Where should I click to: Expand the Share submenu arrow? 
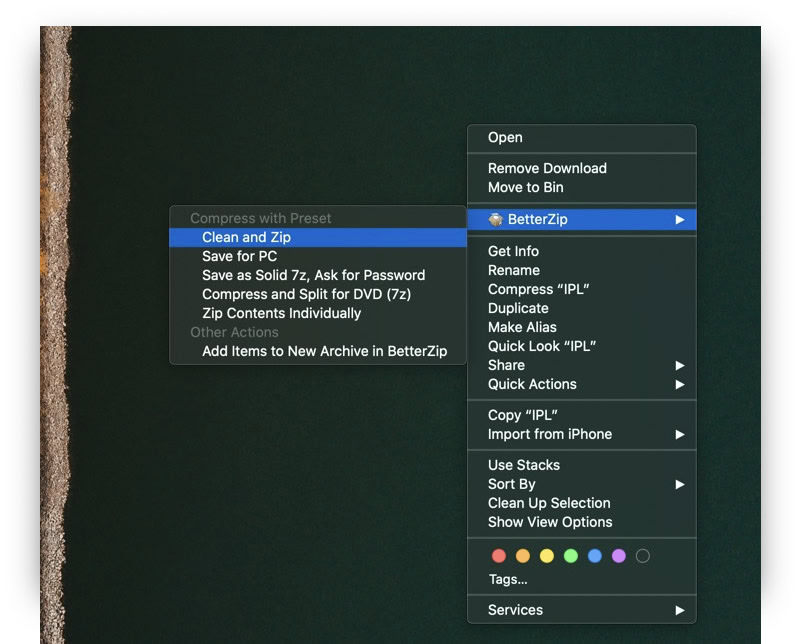click(x=680, y=365)
